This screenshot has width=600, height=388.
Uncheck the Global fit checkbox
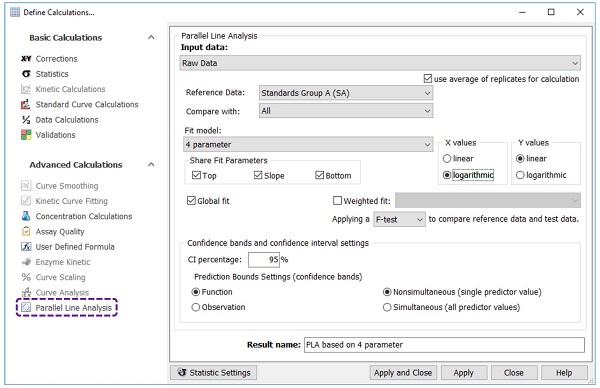(x=191, y=201)
